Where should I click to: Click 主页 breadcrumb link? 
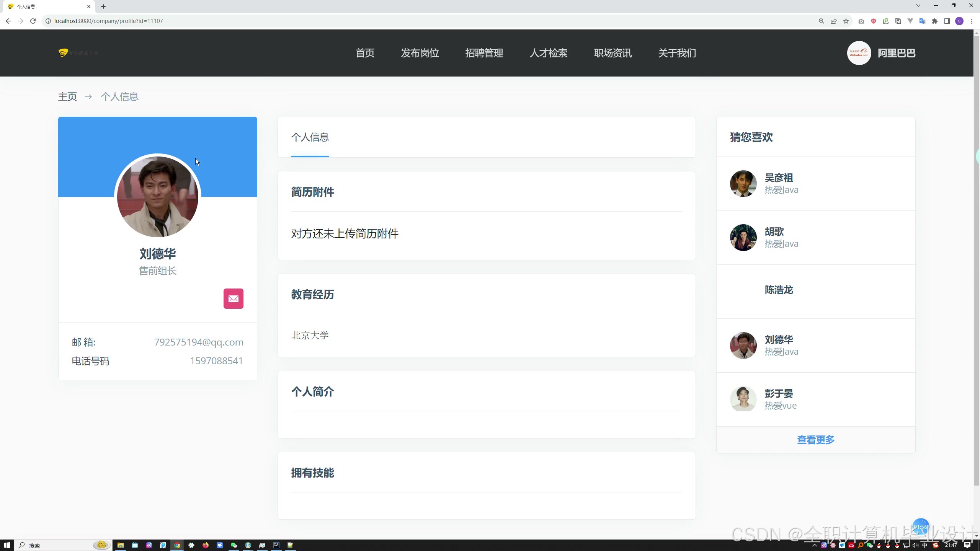tap(67, 97)
